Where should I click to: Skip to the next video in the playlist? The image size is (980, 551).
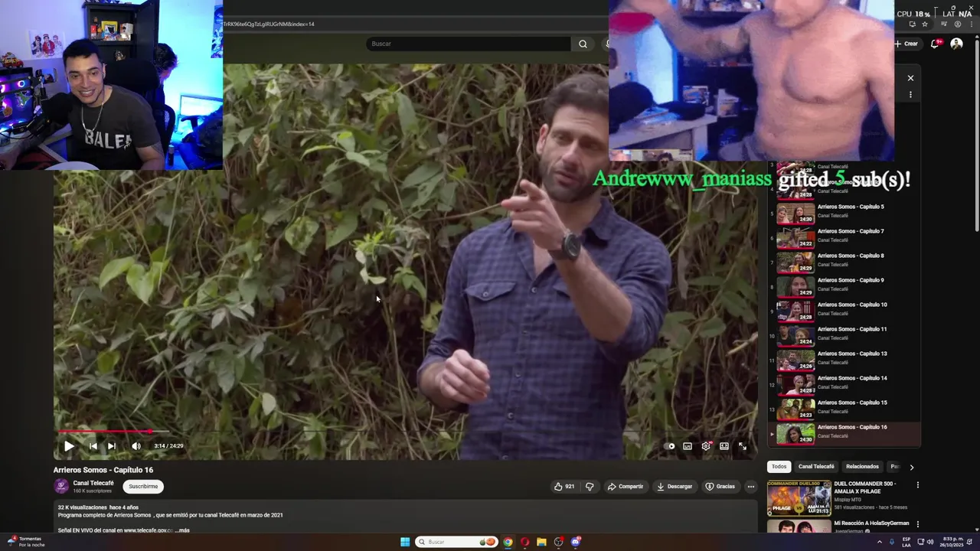[x=112, y=446]
